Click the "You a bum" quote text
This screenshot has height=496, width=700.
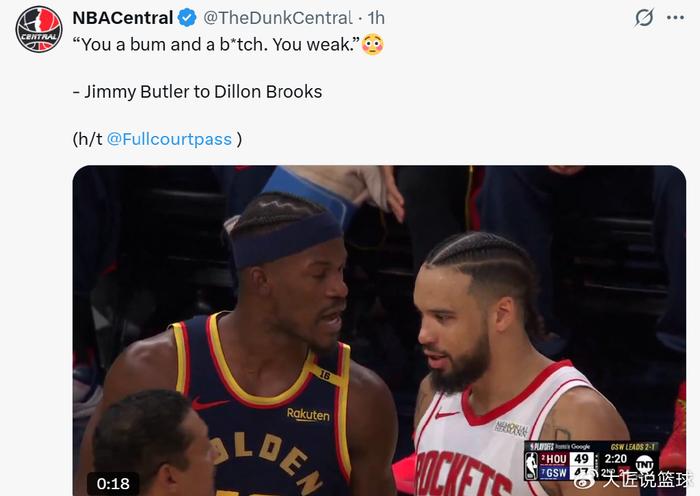[216, 45]
